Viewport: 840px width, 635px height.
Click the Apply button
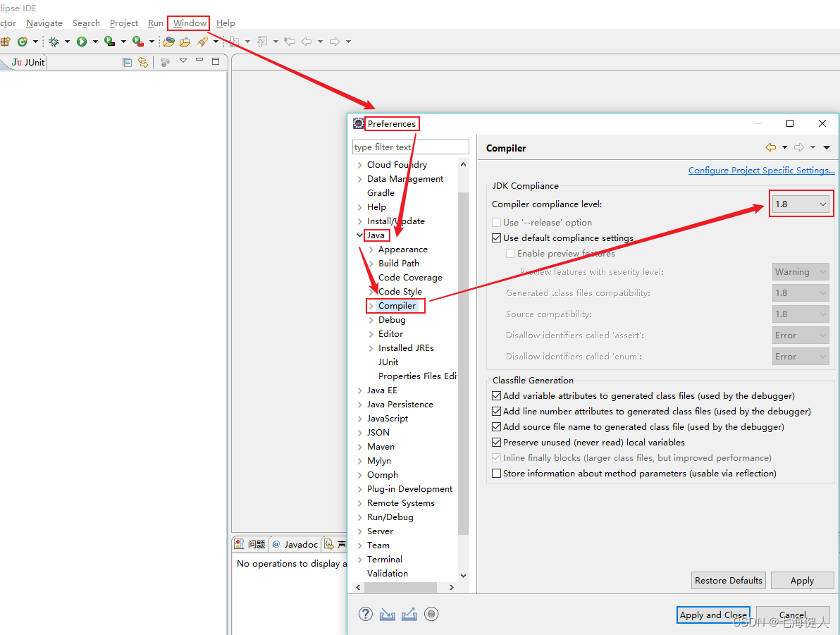802,580
